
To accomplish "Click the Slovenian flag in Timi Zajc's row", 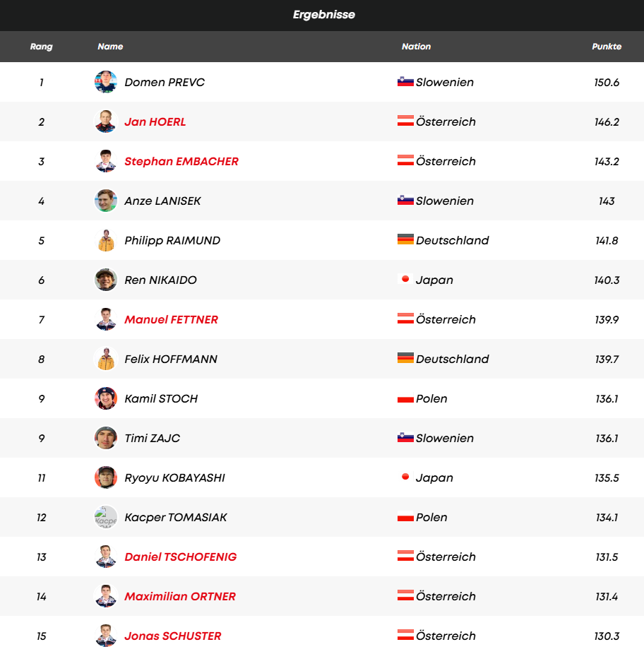I will point(405,438).
